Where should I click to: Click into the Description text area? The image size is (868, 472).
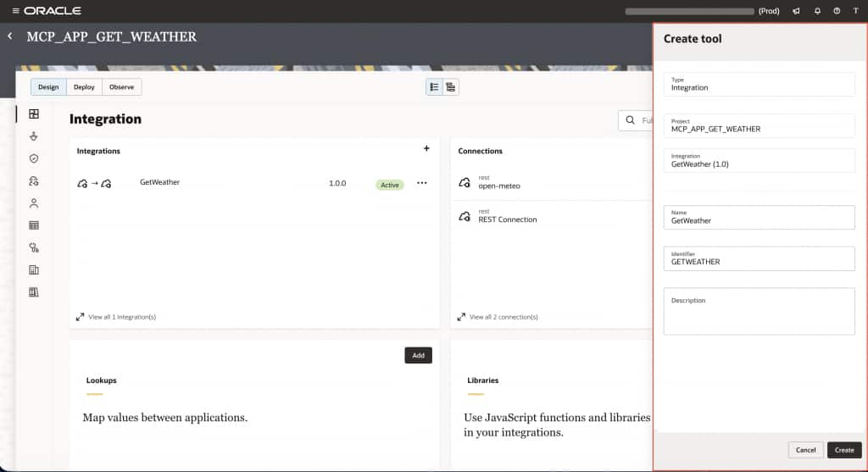759,311
